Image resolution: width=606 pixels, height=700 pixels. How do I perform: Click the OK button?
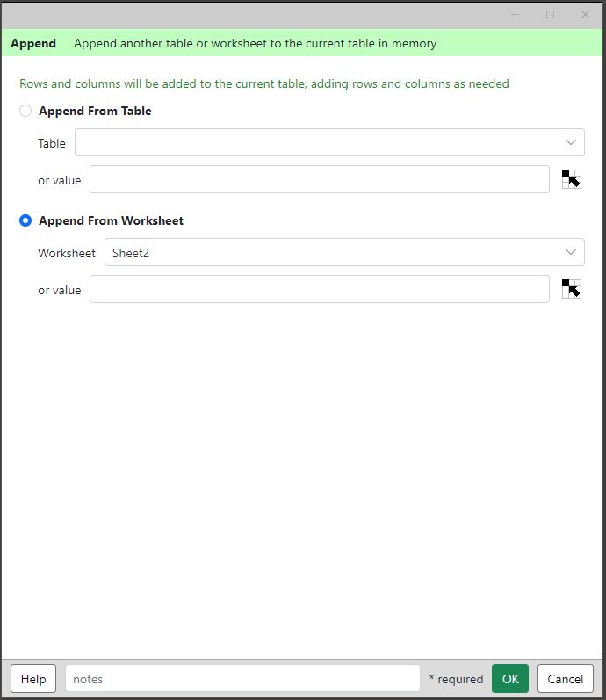(x=510, y=679)
